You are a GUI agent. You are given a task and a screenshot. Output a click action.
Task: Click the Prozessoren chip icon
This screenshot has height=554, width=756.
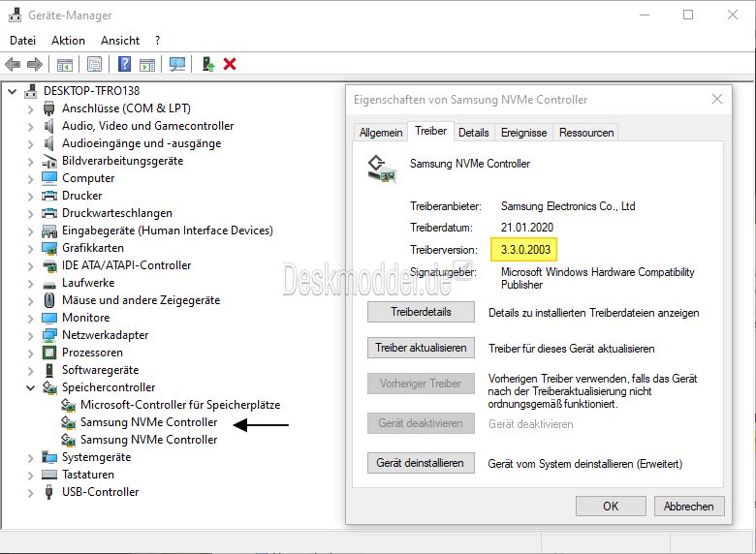point(49,353)
